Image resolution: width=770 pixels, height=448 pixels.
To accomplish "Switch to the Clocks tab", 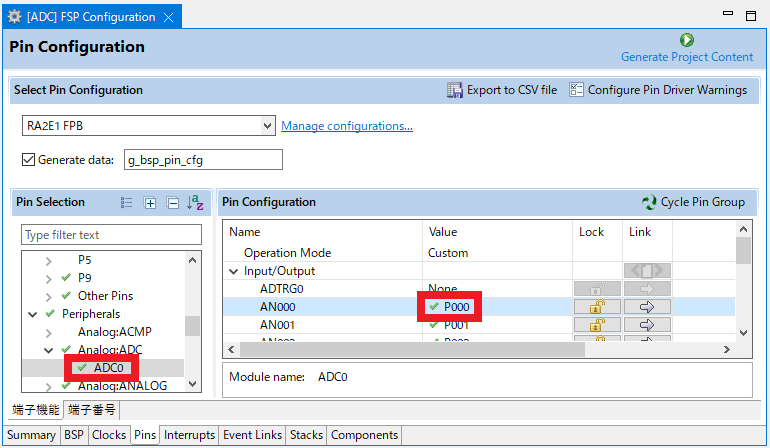I will coord(109,435).
